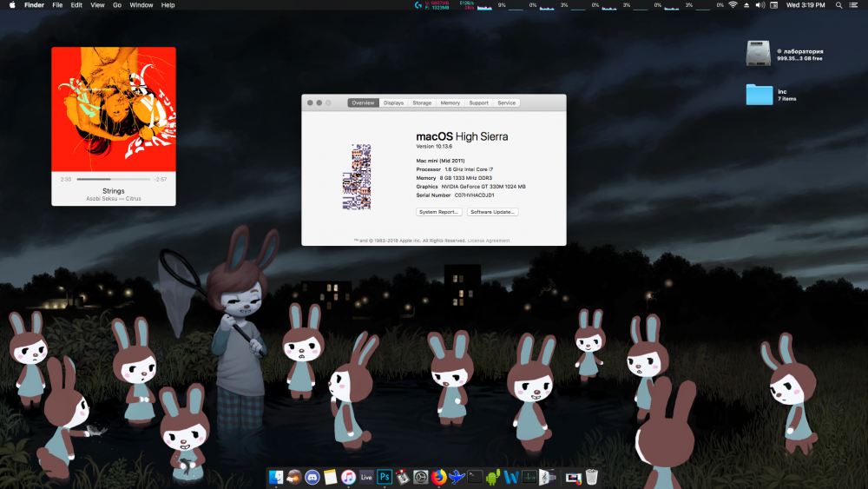The image size is (868, 489).
Task: Open the License Agreement link
Action: tap(489, 241)
